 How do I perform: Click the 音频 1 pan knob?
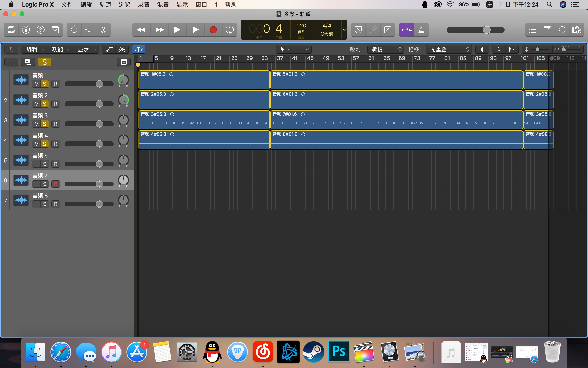point(124,80)
